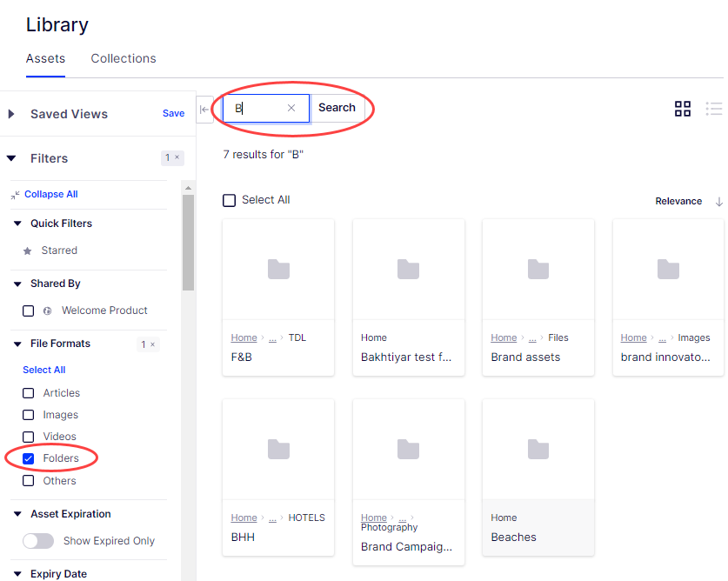This screenshot has height=581, width=728.
Task: Collapse the Asset Expiration group
Action: point(17,514)
